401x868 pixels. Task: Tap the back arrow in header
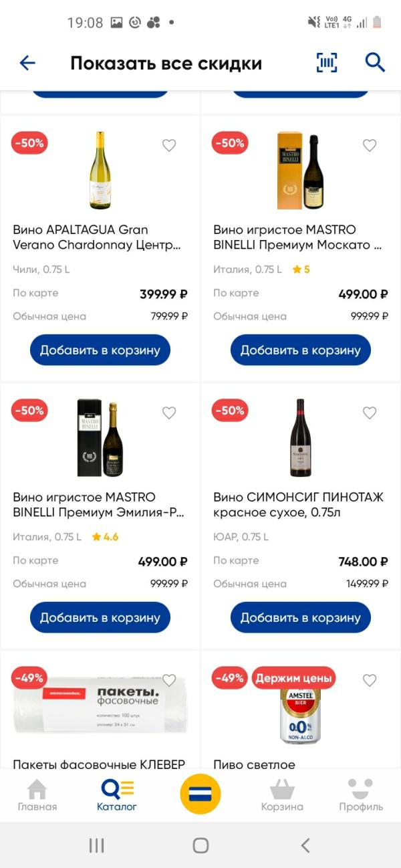[27, 64]
